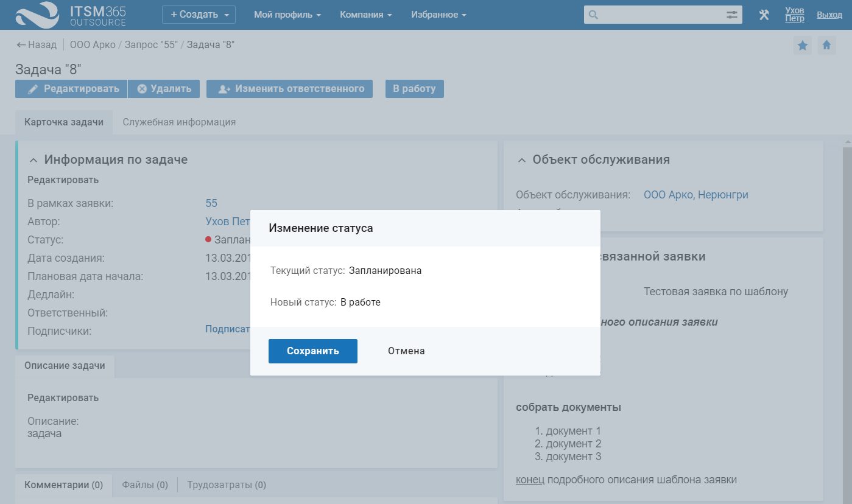852x504 pixels.
Task: Click the В работу button
Action: (415, 89)
